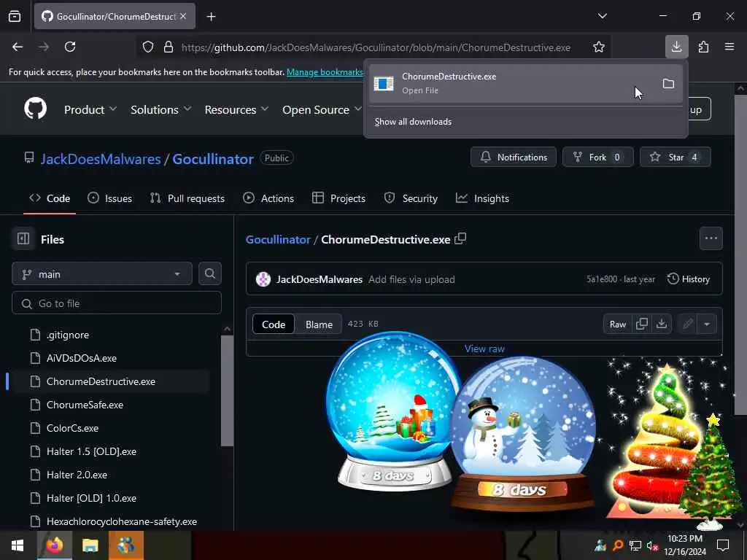Star the Gocullinator repository

[x=675, y=157]
